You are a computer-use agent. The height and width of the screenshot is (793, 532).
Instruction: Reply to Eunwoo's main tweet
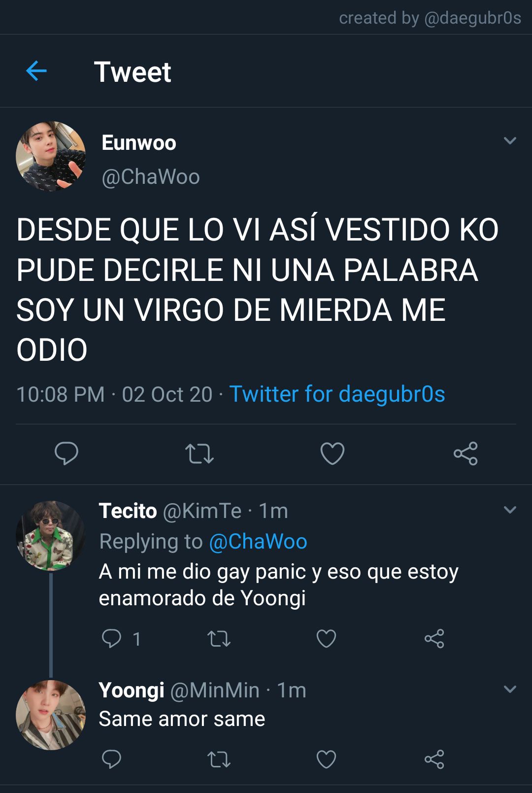click(66, 453)
